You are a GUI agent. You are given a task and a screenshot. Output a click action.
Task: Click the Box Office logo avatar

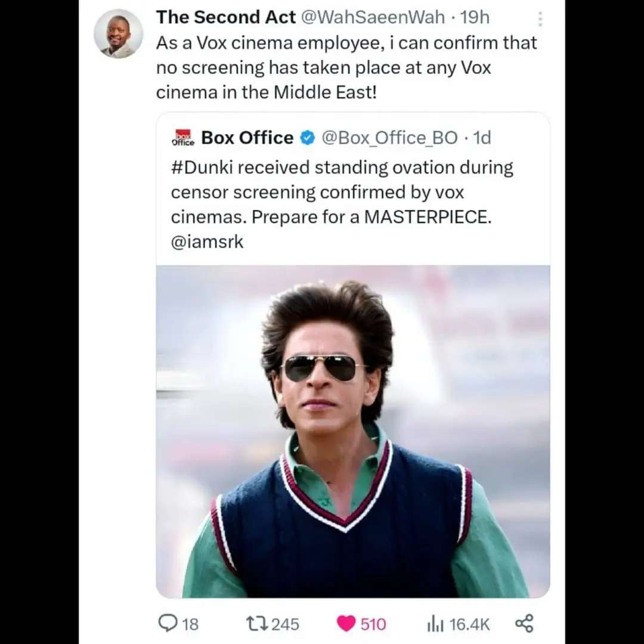pos(183,138)
